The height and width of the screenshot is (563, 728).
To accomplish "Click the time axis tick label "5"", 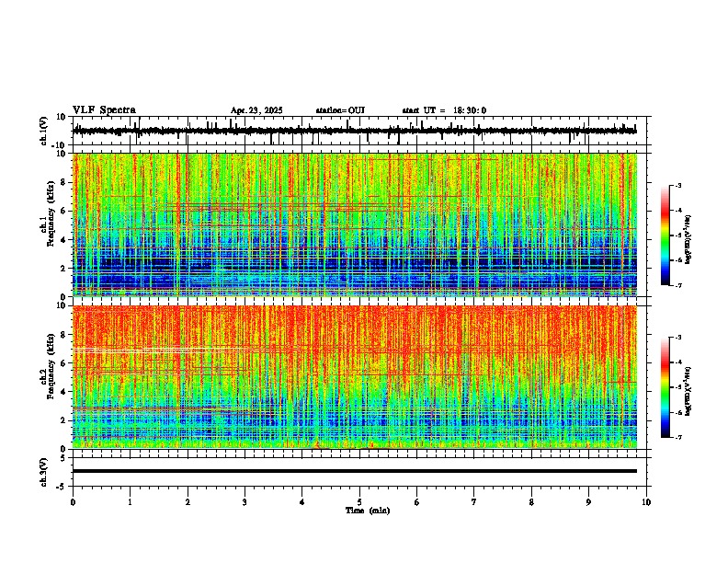I will click(359, 502).
